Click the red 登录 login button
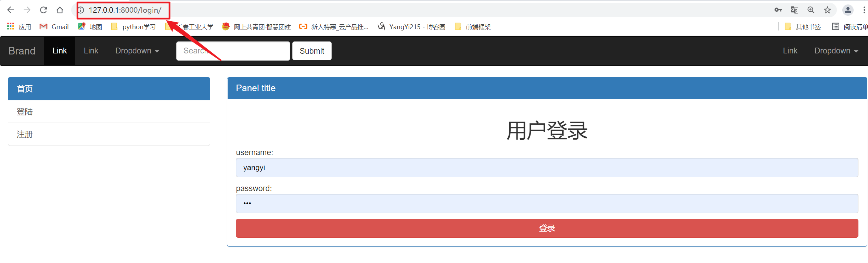Viewport: 868px width, 263px height. tap(547, 228)
